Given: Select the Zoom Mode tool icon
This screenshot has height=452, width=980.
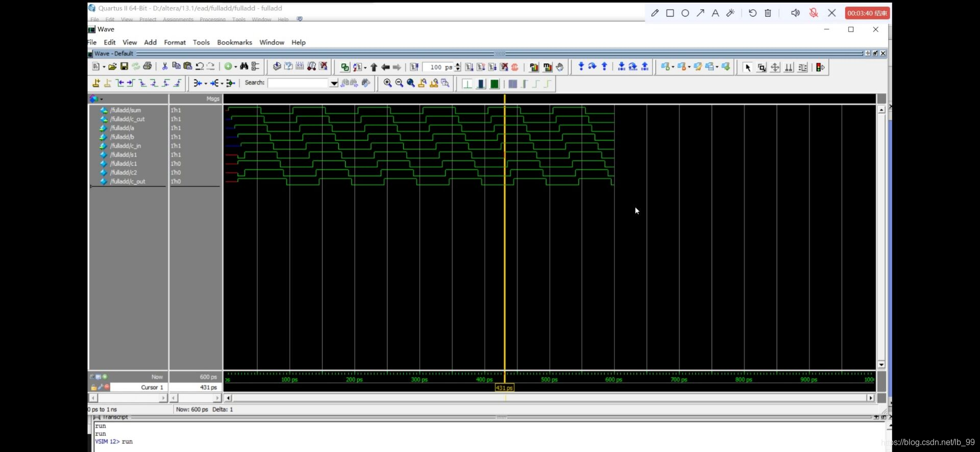Looking at the screenshot, I should [x=762, y=67].
